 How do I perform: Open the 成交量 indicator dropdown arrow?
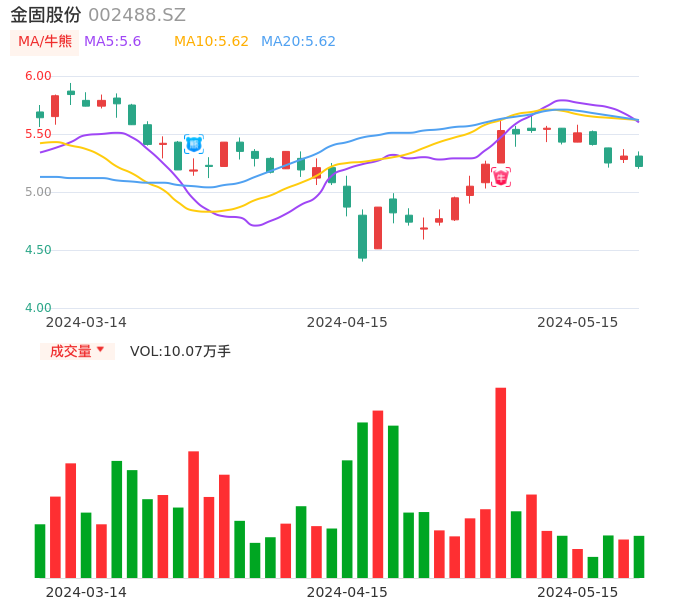click(100, 350)
